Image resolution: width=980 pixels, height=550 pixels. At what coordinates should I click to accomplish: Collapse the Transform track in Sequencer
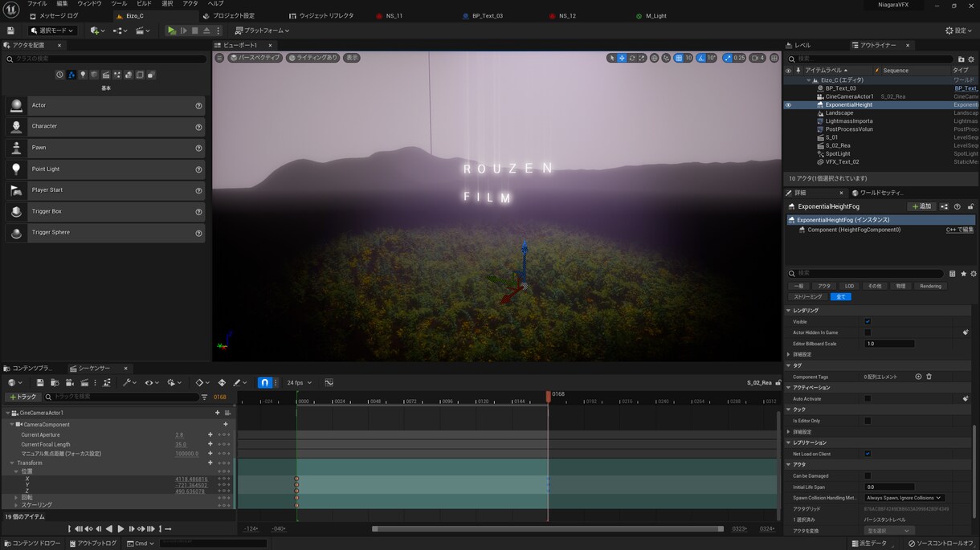pyautogui.click(x=12, y=463)
